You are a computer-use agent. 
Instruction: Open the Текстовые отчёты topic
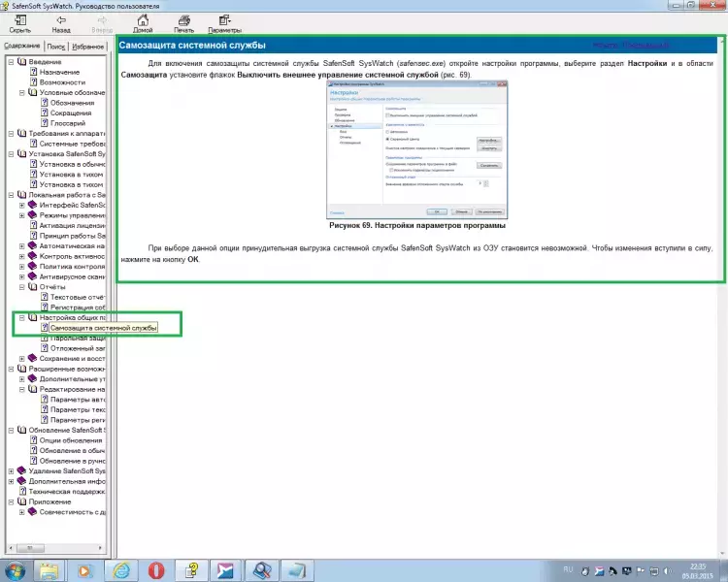(78, 297)
